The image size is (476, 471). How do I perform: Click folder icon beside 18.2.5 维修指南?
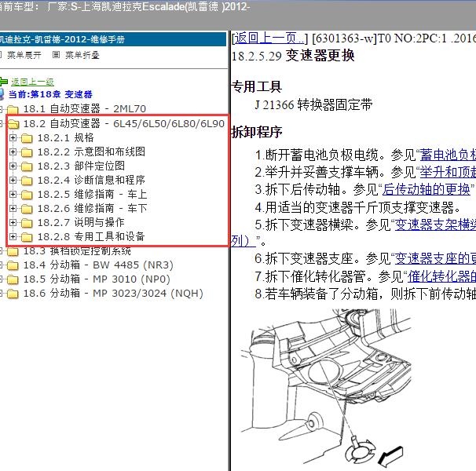click(27, 195)
